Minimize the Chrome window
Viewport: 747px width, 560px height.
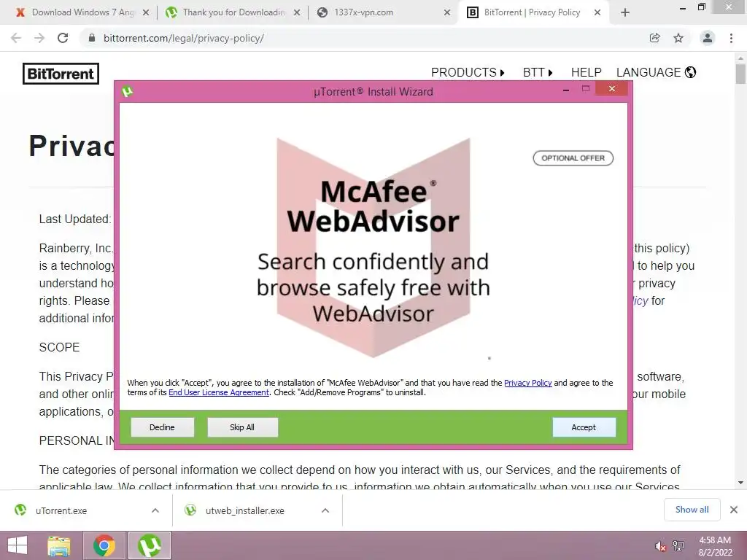pos(683,7)
